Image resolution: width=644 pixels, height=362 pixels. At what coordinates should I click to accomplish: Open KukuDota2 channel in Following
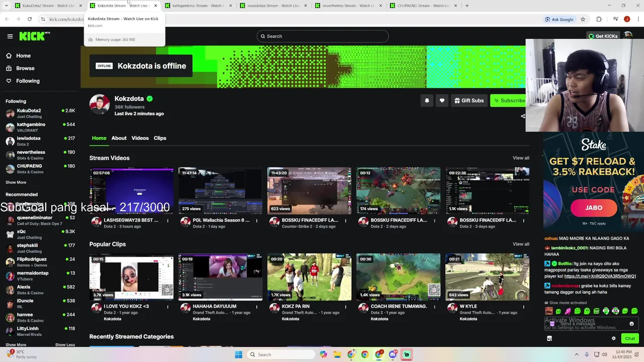click(40, 113)
